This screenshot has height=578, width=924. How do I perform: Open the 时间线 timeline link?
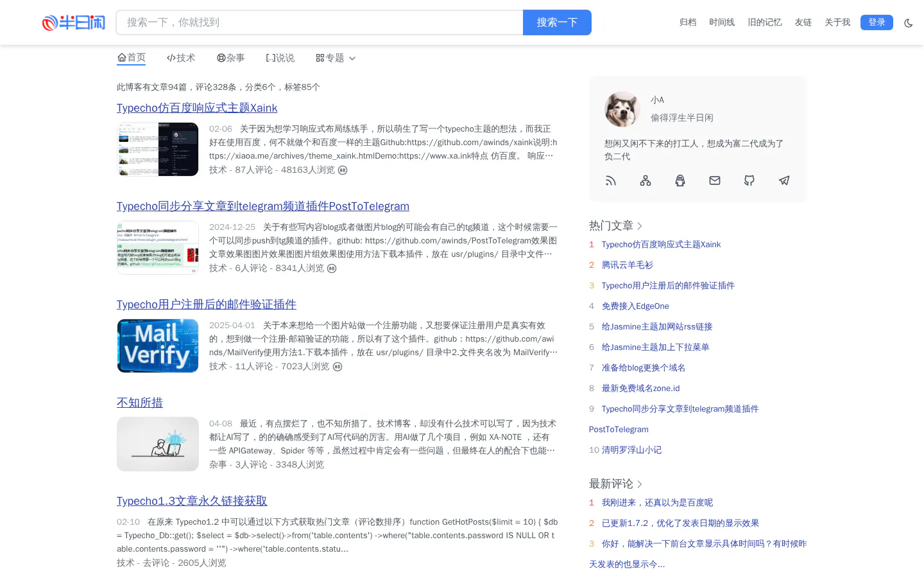coord(722,22)
